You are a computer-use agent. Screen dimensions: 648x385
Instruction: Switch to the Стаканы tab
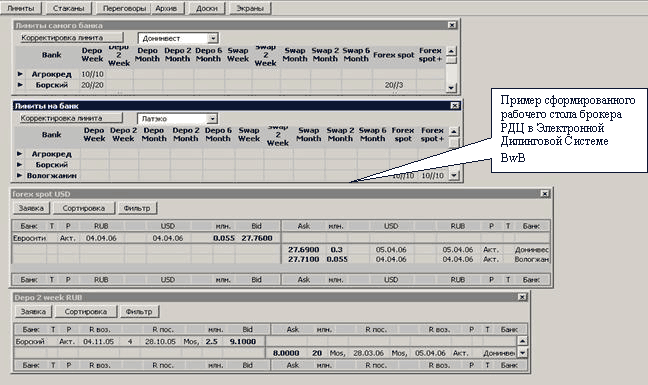68,8
